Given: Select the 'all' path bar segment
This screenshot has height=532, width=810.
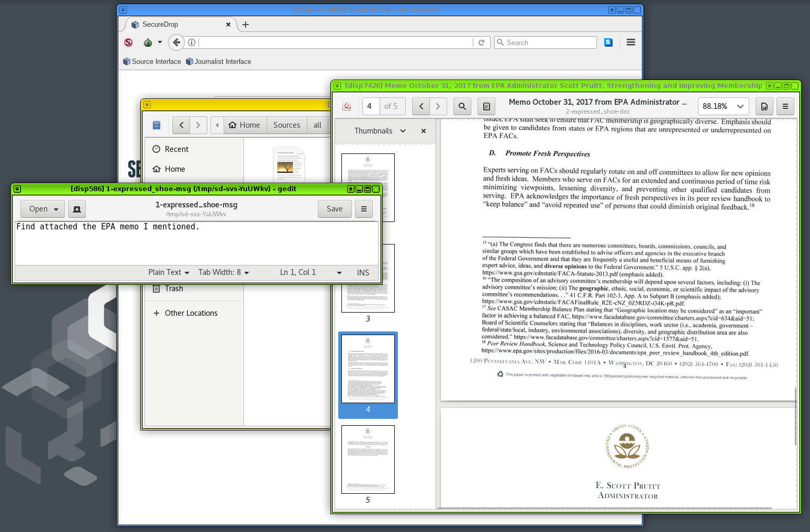Looking at the screenshot, I should (317, 125).
